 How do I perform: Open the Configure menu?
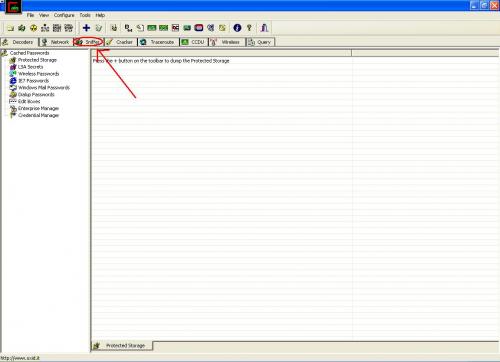tap(64, 15)
